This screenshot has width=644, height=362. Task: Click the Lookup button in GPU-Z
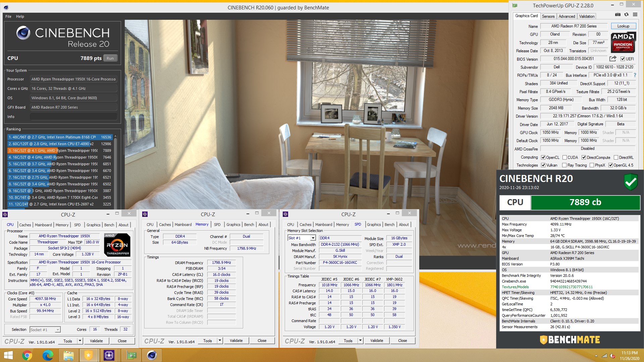coord(623,26)
